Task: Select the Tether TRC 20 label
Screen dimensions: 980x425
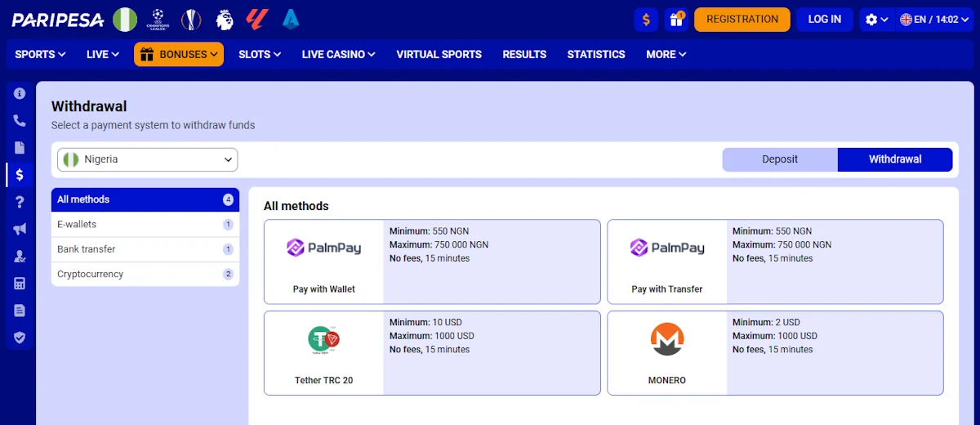Action: pyautogui.click(x=323, y=381)
